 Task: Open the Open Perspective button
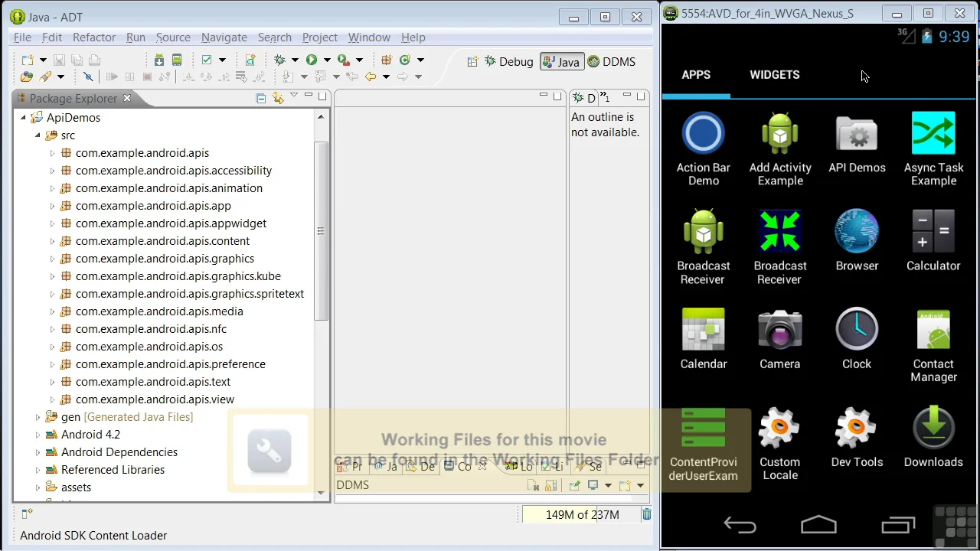pos(472,62)
